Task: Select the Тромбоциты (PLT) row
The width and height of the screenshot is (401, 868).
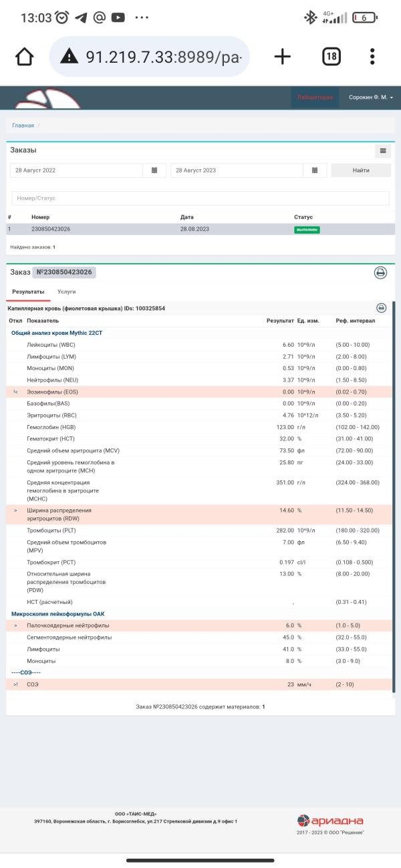Action: (200, 531)
